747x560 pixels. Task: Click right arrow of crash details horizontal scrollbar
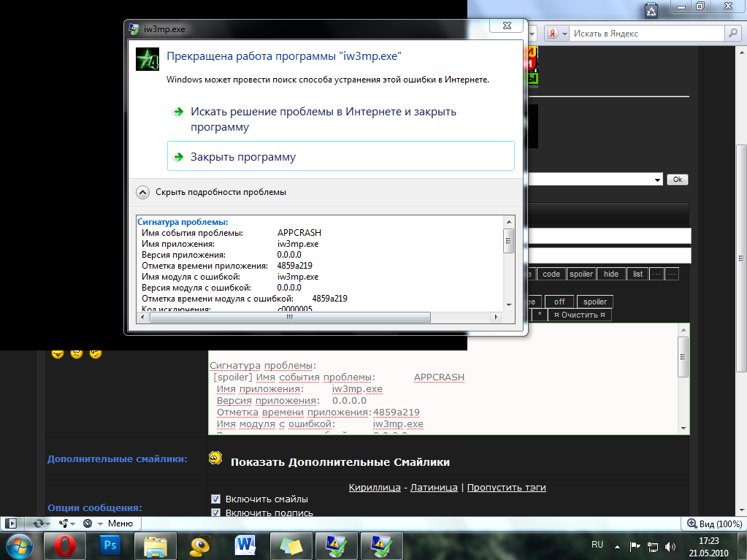tap(496, 317)
